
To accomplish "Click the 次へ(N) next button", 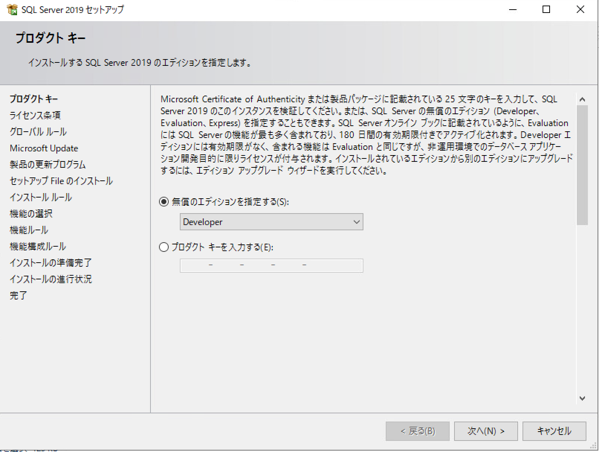I will click(x=486, y=431).
